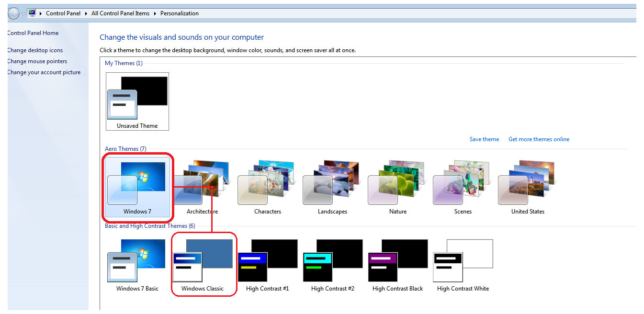Click Basic and High Contrast Themes (6) header
This screenshot has width=644, height=314.
tap(150, 226)
